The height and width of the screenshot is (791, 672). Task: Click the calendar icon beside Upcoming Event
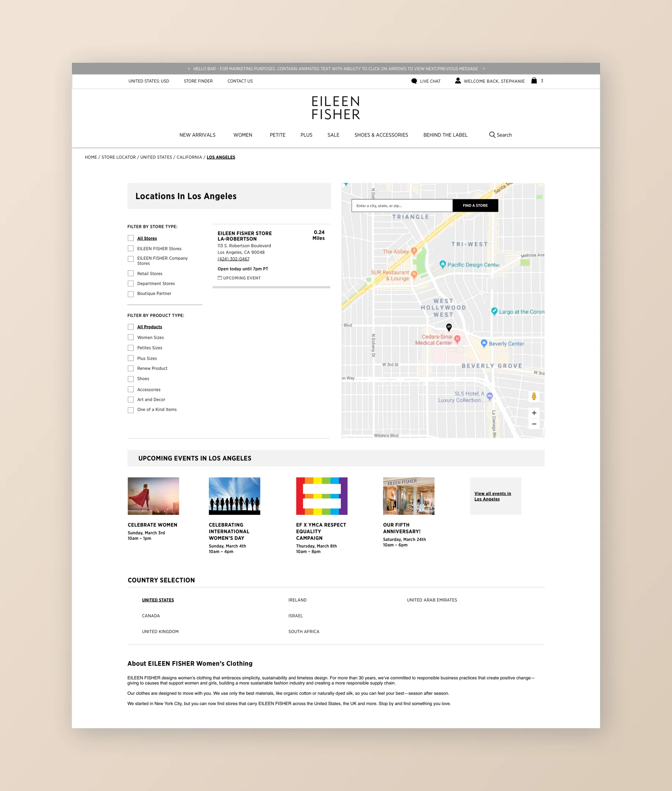click(220, 278)
